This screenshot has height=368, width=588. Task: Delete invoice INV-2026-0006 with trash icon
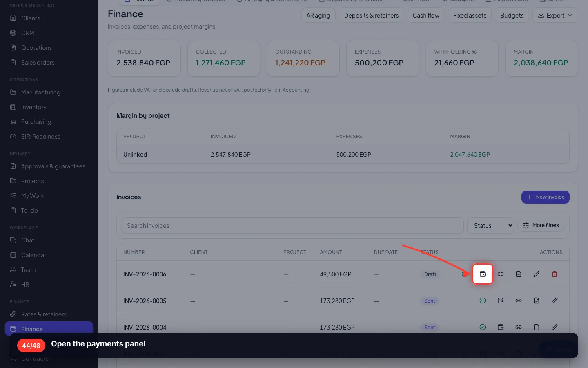coord(555,274)
